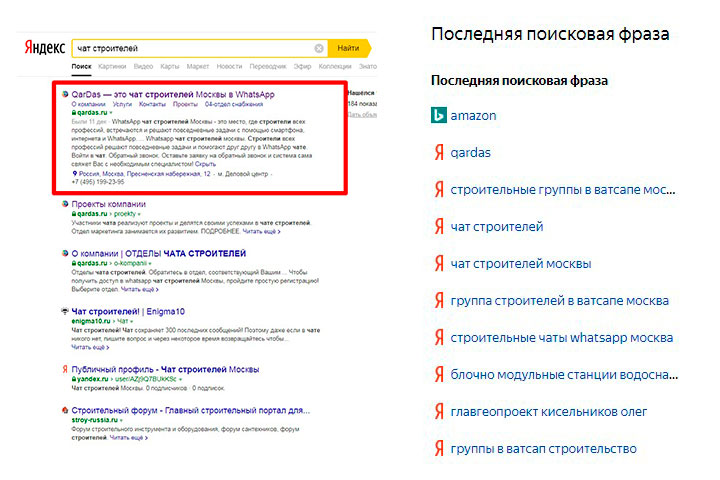Click Yandex icon beside строительные группы в ватсапе
720x480 pixels.
point(439,189)
